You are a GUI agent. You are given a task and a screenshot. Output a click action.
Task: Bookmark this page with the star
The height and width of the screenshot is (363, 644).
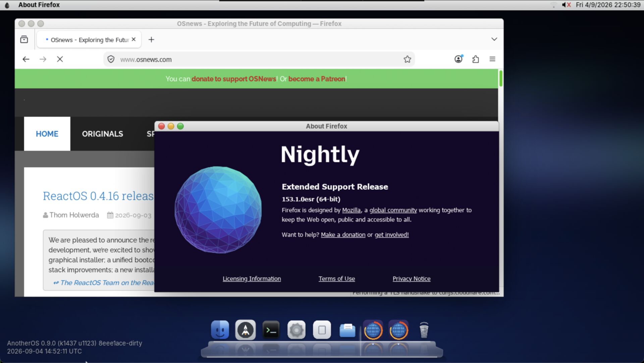pos(407,59)
